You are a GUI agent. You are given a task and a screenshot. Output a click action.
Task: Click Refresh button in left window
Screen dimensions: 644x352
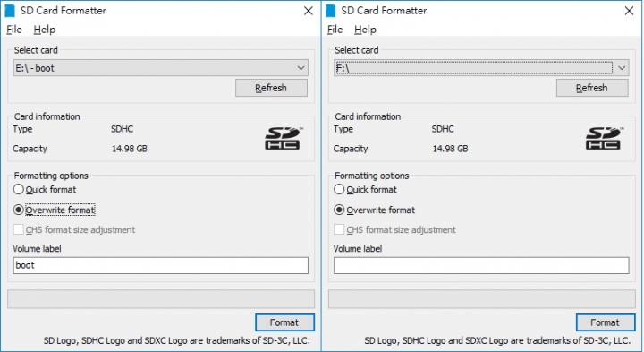(x=271, y=88)
